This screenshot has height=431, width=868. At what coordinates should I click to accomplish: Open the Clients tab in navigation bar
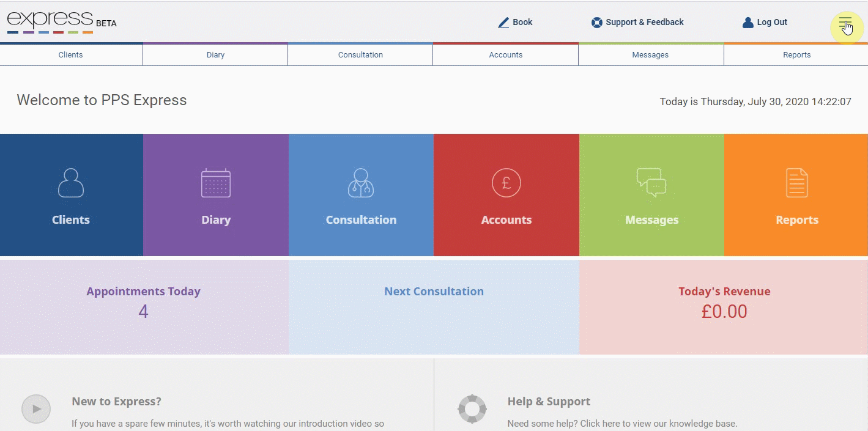point(71,55)
